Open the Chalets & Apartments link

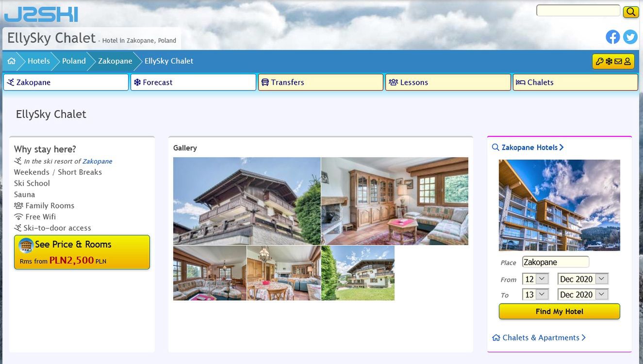(541, 338)
